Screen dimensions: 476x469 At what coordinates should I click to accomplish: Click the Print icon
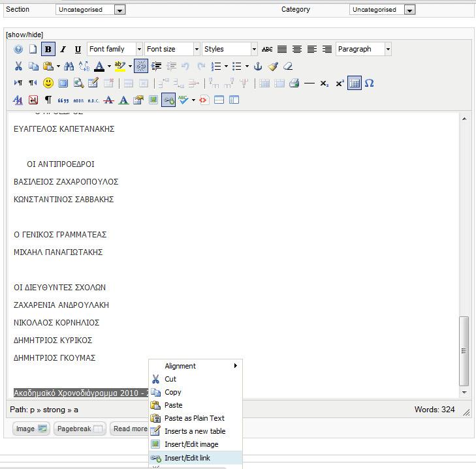point(294,83)
